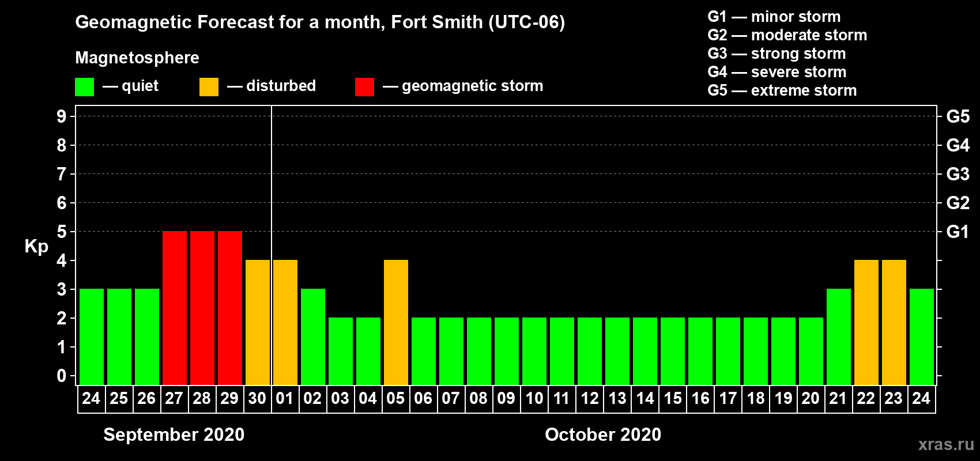Image resolution: width=980 pixels, height=461 pixels.
Task: Click the orange disturbed legend swatch
Action: pyautogui.click(x=209, y=87)
